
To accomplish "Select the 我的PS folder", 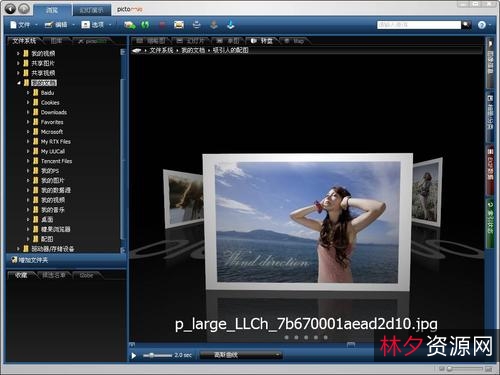I will pos(50,171).
